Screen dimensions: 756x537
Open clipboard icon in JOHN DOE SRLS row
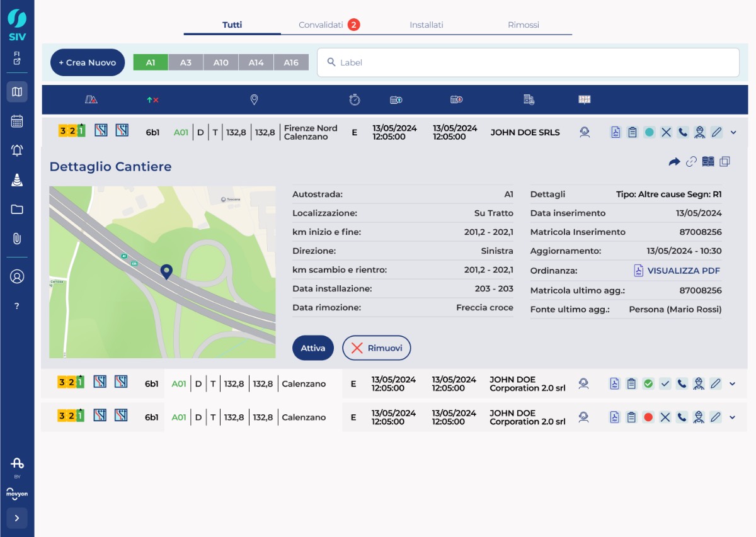(633, 132)
